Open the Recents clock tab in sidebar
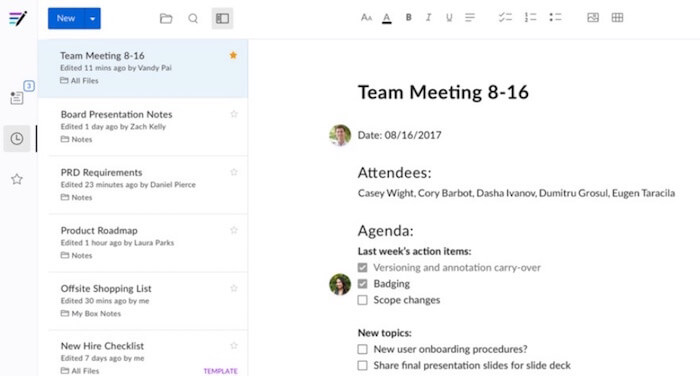Screen dimensions: 700x376 click(17, 138)
